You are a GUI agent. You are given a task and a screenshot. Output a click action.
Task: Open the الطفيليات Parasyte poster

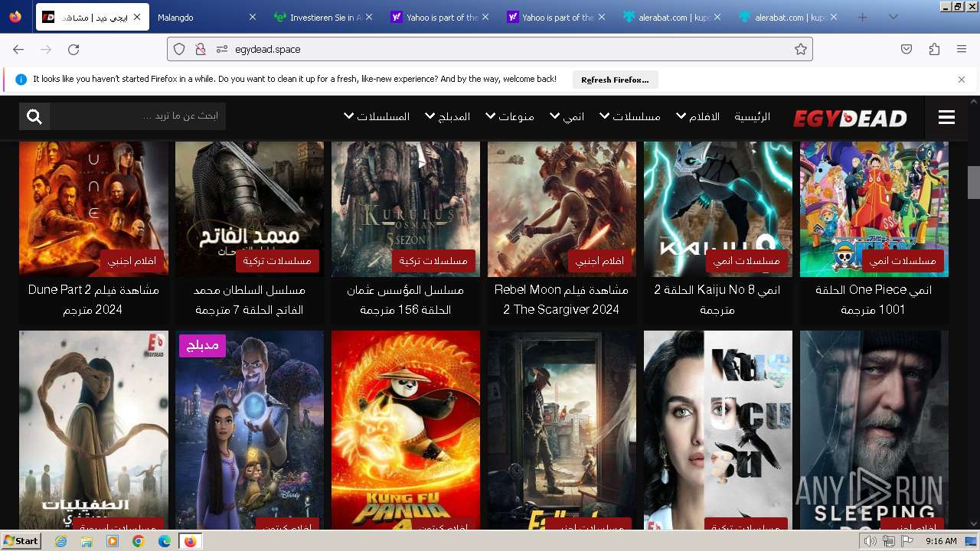click(x=93, y=430)
